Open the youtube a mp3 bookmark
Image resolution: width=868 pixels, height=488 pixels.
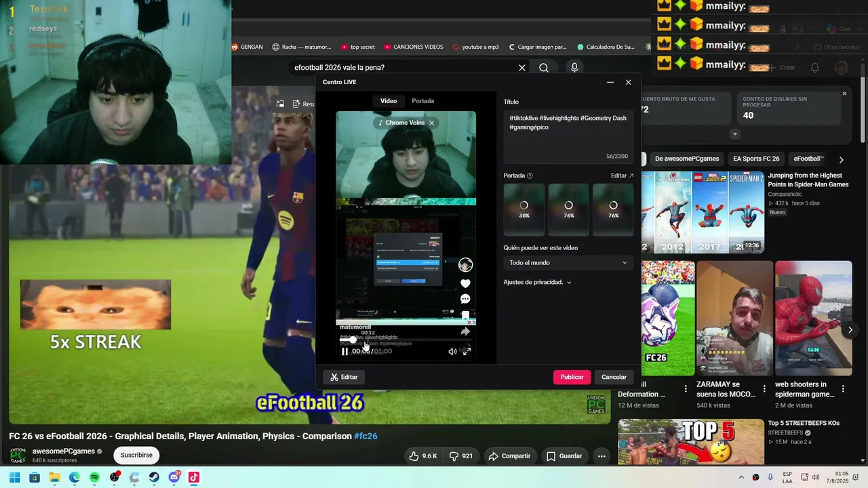pyautogui.click(x=475, y=47)
